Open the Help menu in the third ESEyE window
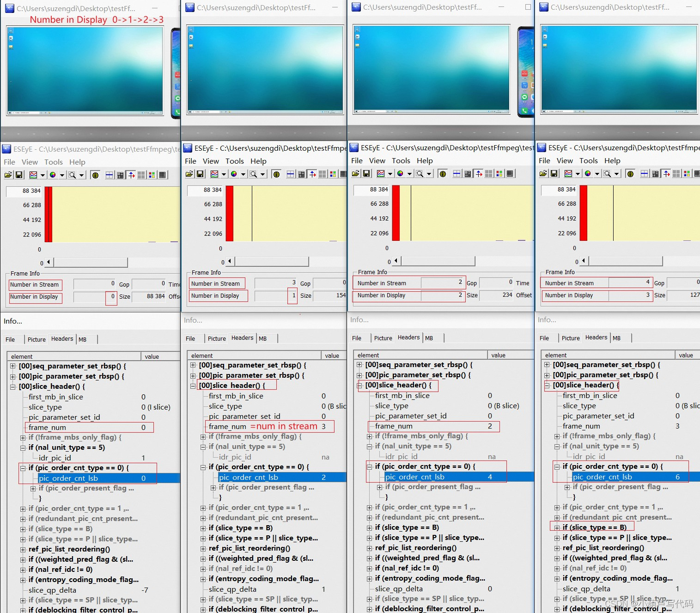700x613 pixels. click(425, 160)
